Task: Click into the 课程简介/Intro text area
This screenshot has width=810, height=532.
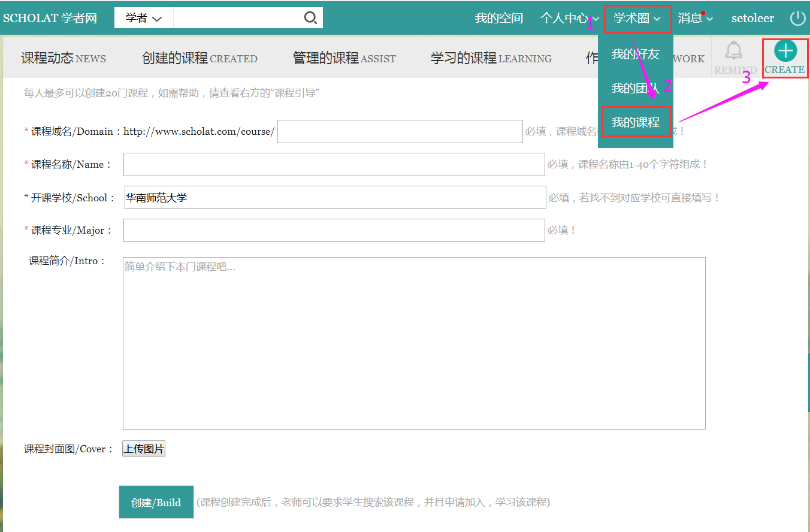Action: click(x=413, y=343)
